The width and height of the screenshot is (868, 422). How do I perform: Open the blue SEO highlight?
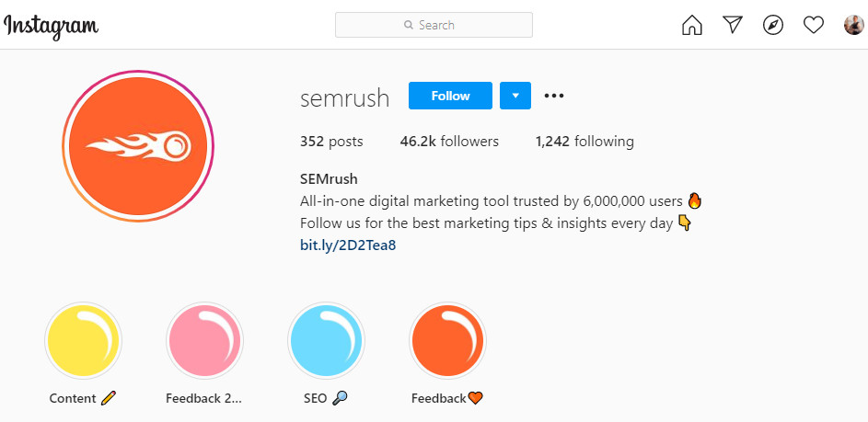tap(326, 340)
